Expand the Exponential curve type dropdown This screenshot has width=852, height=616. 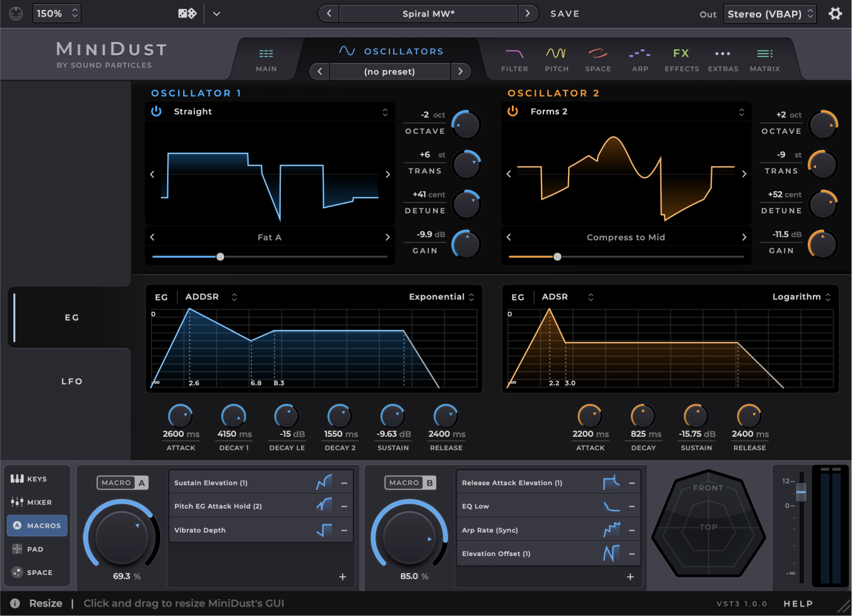[442, 297]
